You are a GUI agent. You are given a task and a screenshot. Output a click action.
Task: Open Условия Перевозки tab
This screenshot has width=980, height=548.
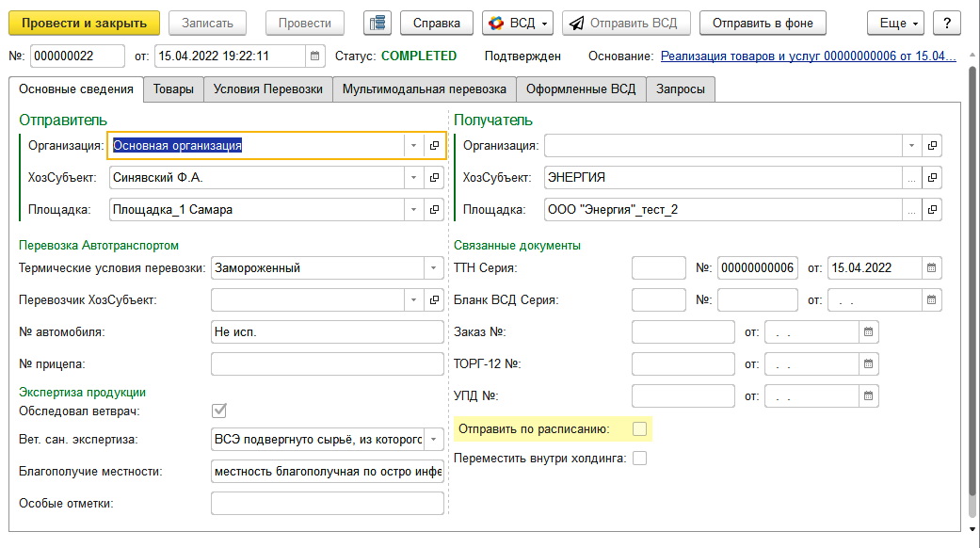point(268,89)
